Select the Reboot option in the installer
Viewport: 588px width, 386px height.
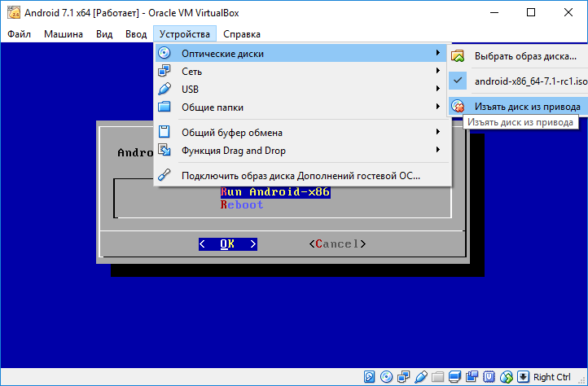point(242,204)
